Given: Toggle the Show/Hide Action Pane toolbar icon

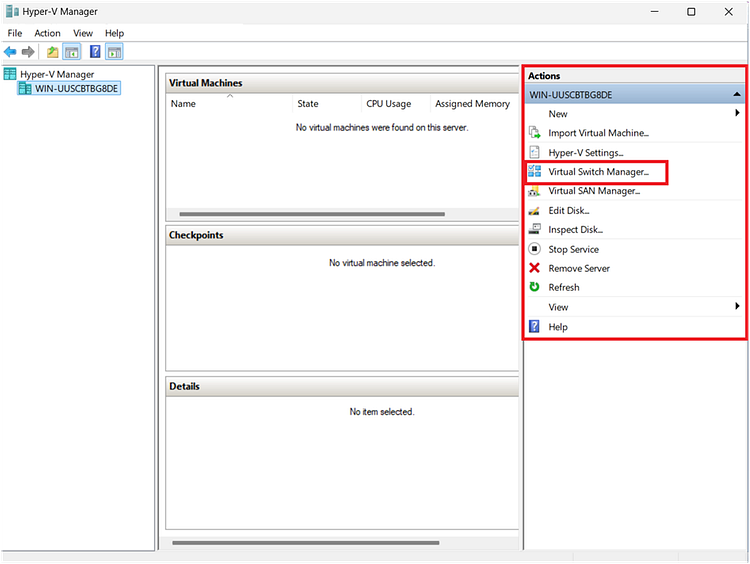Looking at the screenshot, I should pyautogui.click(x=114, y=52).
